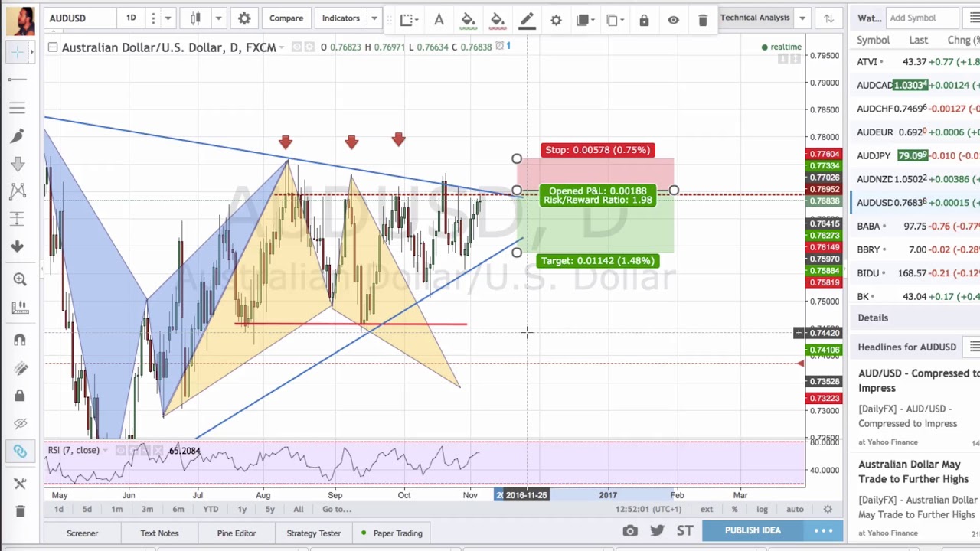The width and height of the screenshot is (980, 551).
Task: Share to StockTwits with the ST icon
Action: click(x=684, y=530)
